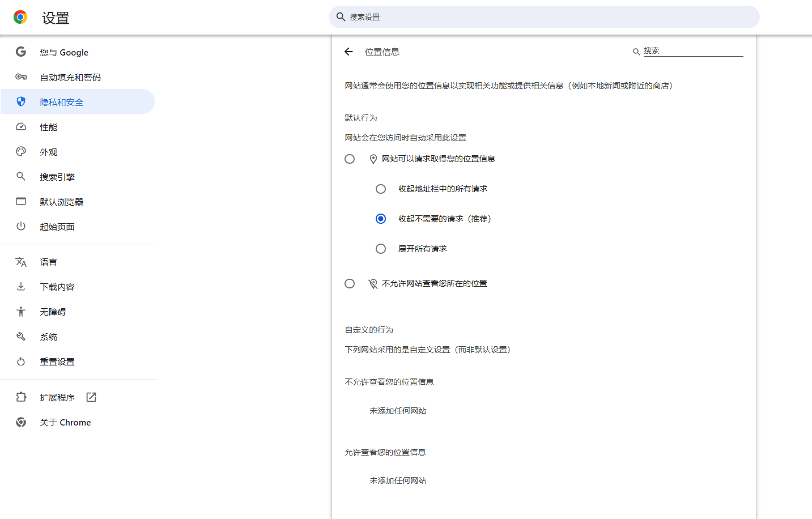The height and width of the screenshot is (519, 812).
Task: Click the 不允许查看您的位置信息 label
Action: click(x=389, y=382)
